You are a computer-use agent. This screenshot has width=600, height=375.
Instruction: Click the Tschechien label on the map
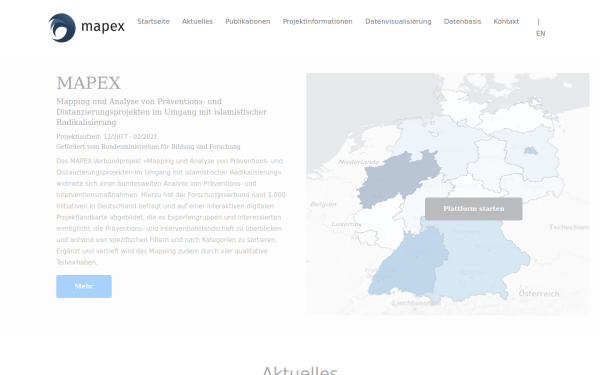coord(569,227)
